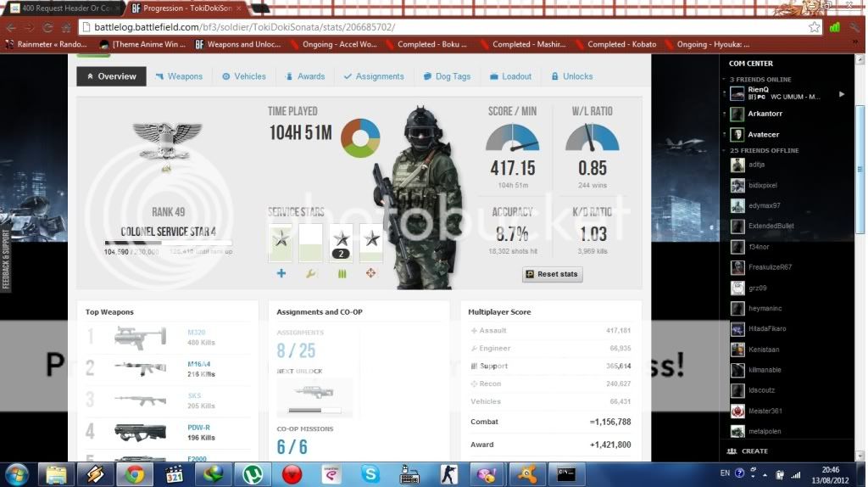Click the Support service star with 2
Screen dimensions: 868x487
pos(342,242)
